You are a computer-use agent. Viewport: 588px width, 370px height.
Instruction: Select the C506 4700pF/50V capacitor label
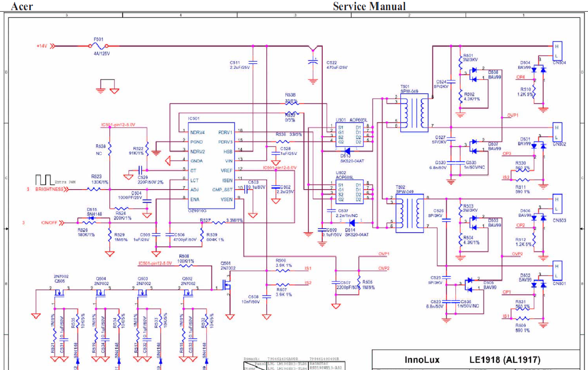[185, 237]
